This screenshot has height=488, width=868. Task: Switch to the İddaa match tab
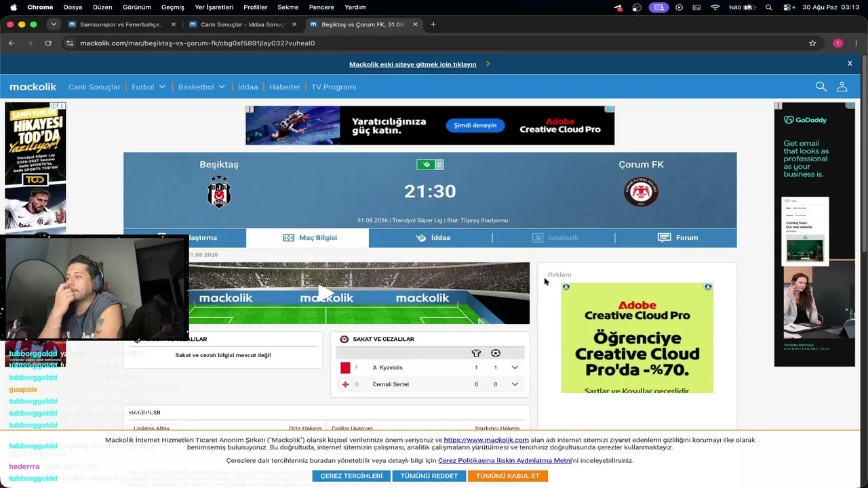(431, 238)
